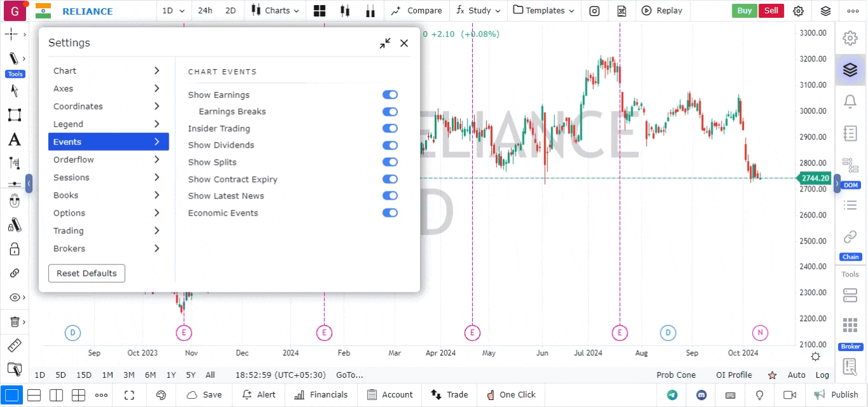Select the text annotation tool

pyautogui.click(x=14, y=139)
